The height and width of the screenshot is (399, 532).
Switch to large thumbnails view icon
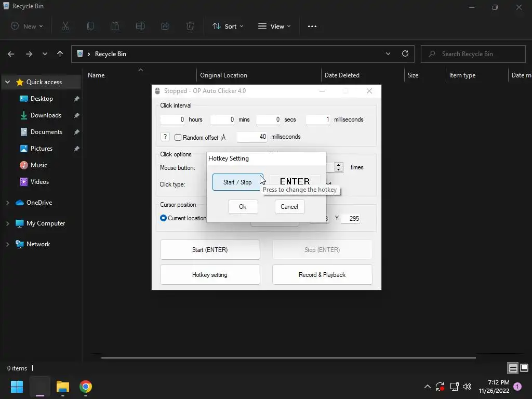pyautogui.click(x=524, y=368)
